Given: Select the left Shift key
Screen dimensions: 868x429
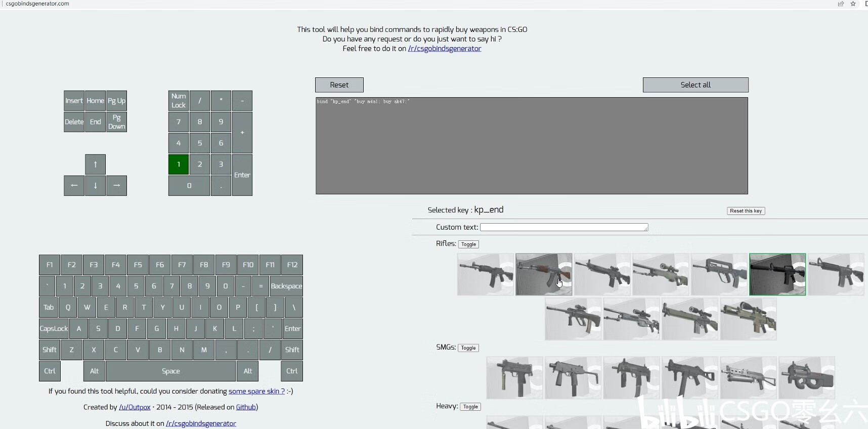Looking at the screenshot, I should click(x=50, y=350).
